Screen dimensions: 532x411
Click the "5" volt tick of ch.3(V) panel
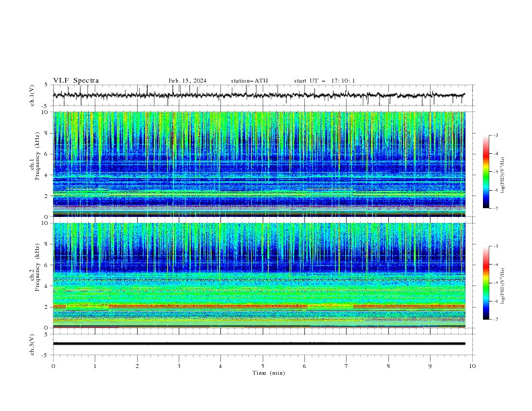[46, 334]
